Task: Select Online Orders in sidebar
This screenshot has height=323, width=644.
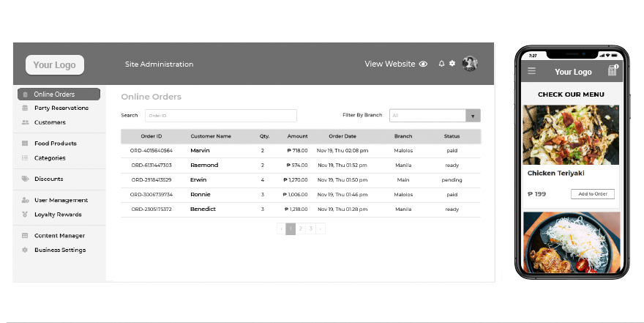Action: pyautogui.click(x=59, y=94)
